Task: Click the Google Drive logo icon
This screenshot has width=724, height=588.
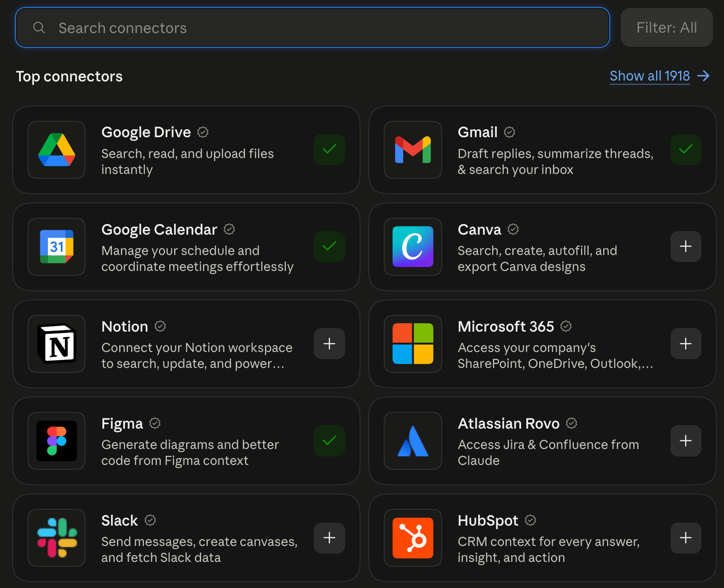Action: [57, 150]
